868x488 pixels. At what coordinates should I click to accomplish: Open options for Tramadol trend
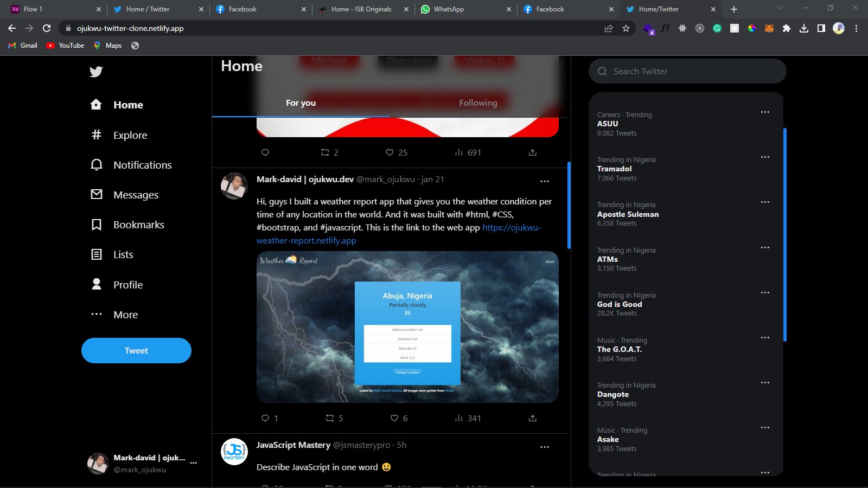[x=765, y=157]
